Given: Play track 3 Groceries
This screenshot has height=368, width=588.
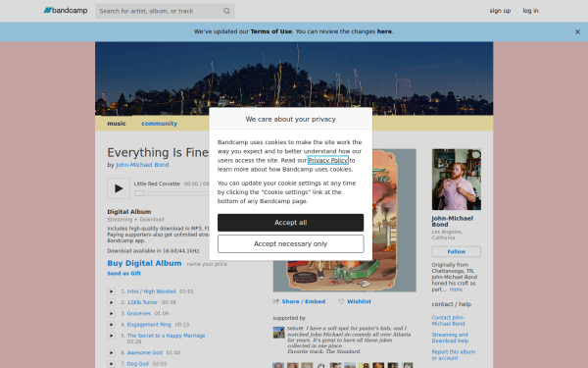Looking at the screenshot, I should point(111,314).
